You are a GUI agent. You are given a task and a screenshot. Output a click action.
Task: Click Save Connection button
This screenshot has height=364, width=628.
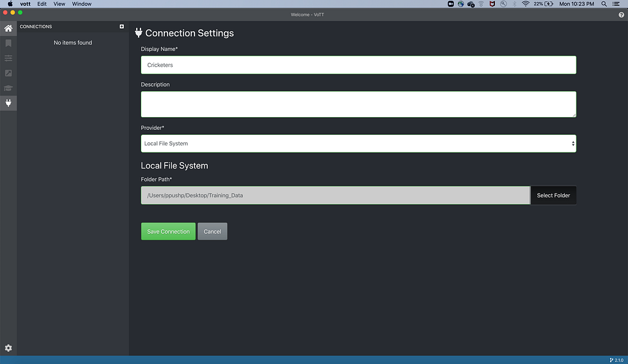(168, 232)
